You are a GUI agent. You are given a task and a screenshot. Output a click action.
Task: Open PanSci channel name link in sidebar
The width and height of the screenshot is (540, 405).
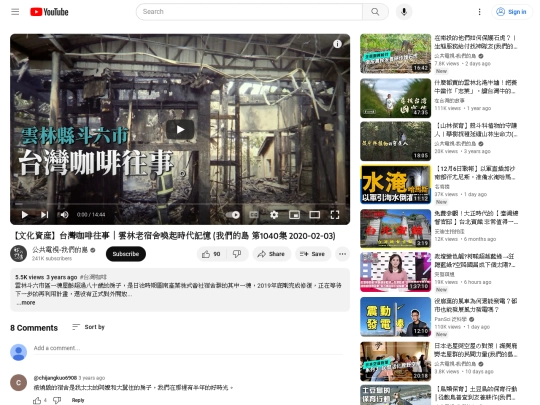point(450,319)
